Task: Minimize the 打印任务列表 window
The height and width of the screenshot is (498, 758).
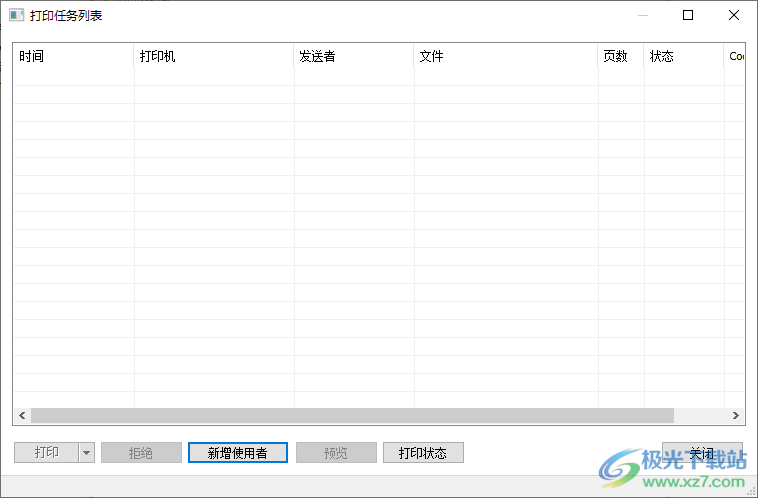Action: tap(643, 15)
